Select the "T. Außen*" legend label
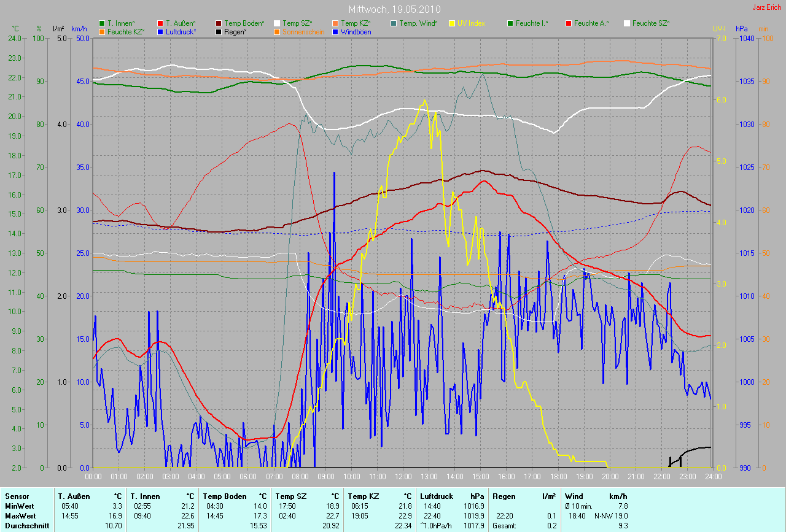Viewport: 786px width, 532px height. tap(181, 23)
